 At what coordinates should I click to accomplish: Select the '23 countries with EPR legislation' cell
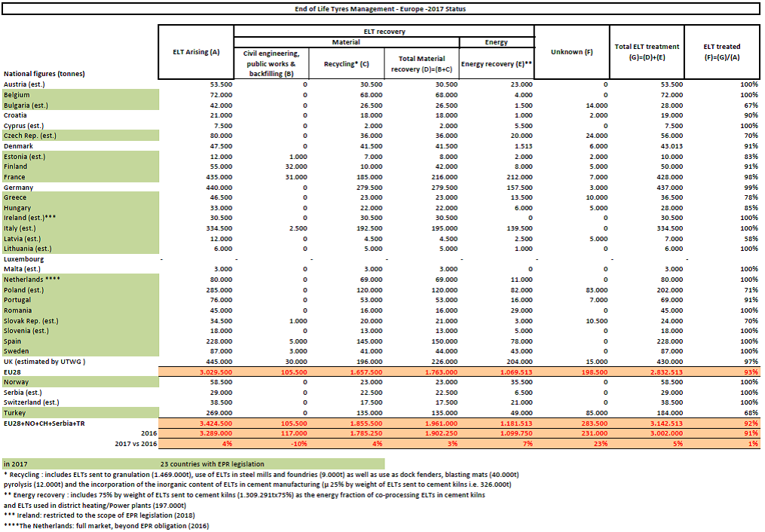coord(211,464)
